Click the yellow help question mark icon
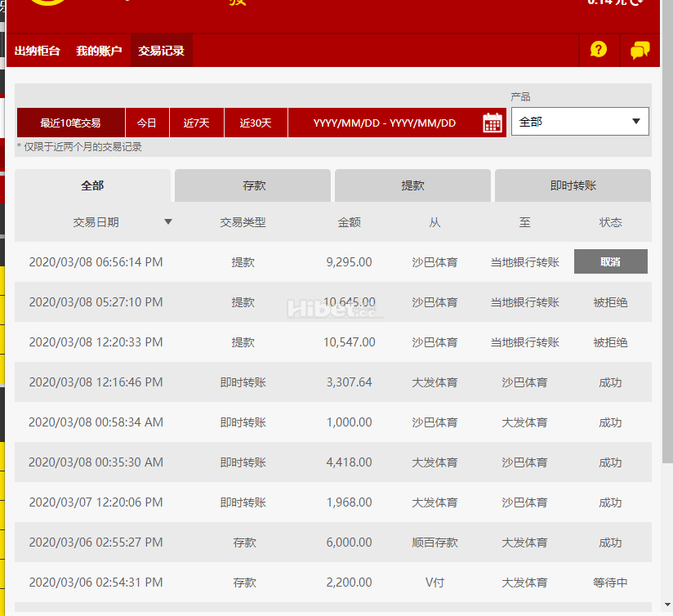Viewport: 673px width, 616px height. (x=599, y=50)
